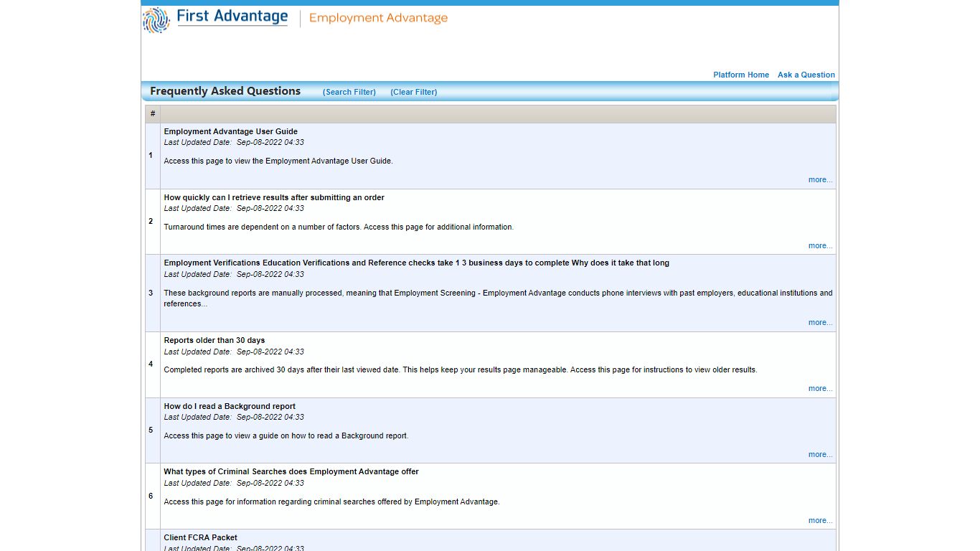The image size is (980, 551).
Task: Click 'Turnaround times are dependent' description
Action: click(339, 227)
